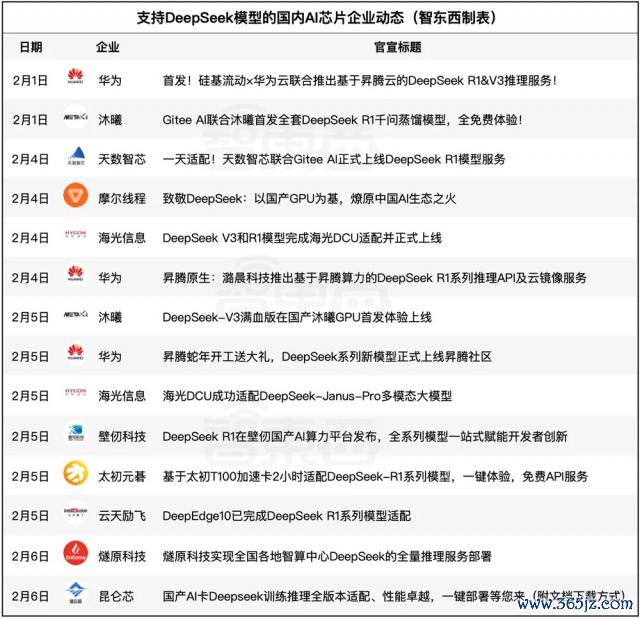Click the yellow 太初元碁 round logo
The height and width of the screenshot is (619, 640).
(76, 473)
